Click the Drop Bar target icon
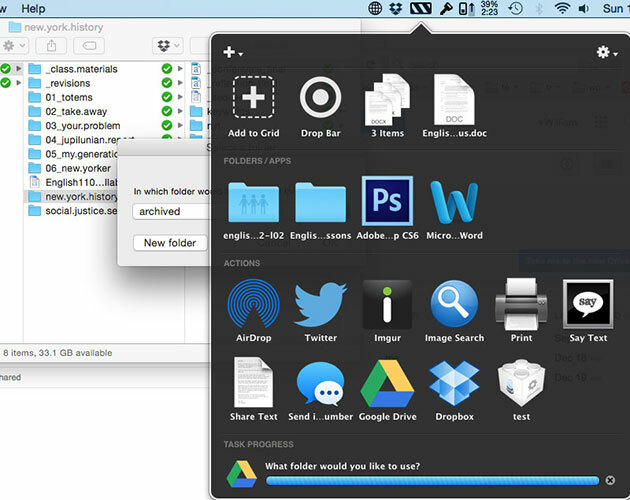The image size is (630, 500). (x=320, y=98)
